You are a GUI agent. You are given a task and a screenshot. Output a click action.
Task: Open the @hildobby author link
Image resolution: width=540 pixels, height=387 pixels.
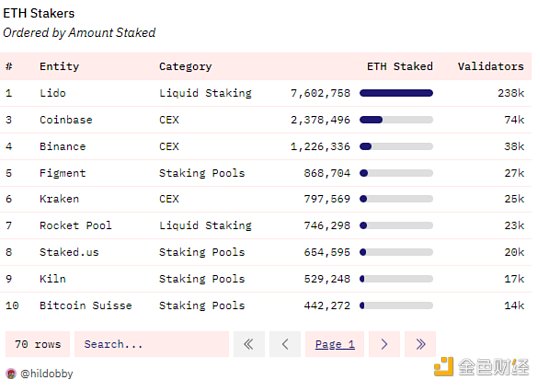pos(46,374)
